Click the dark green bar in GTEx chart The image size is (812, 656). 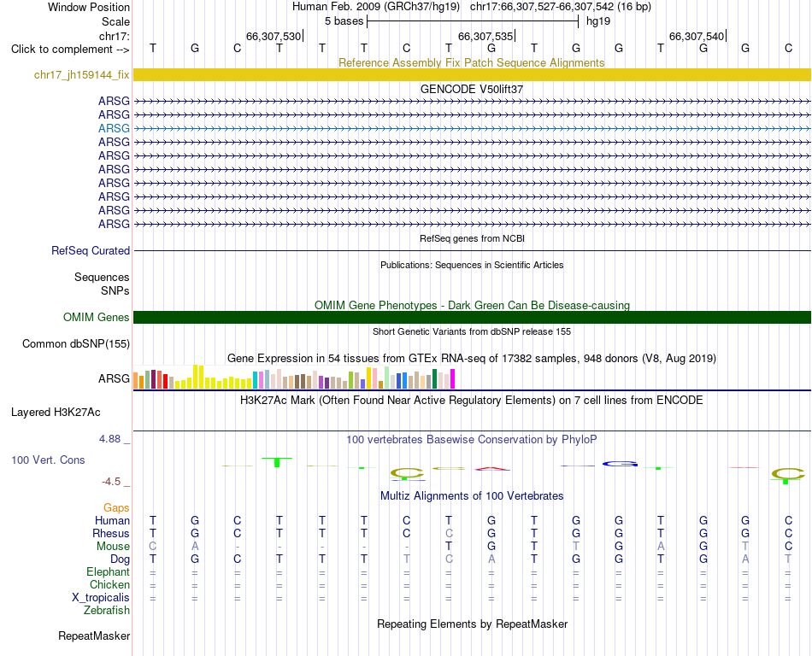click(x=434, y=378)
